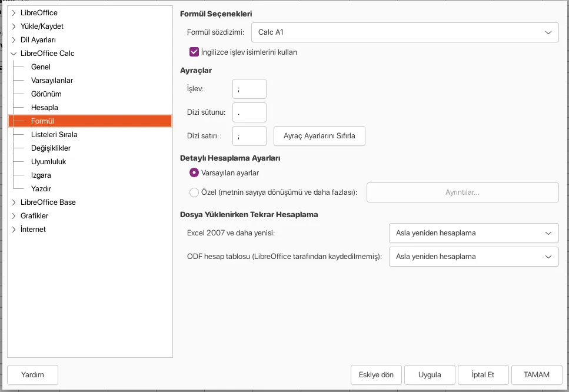This screenshot has width=569, height=392.
Task: Expand the İnternet tree node
Action: [x=14, y=230]
